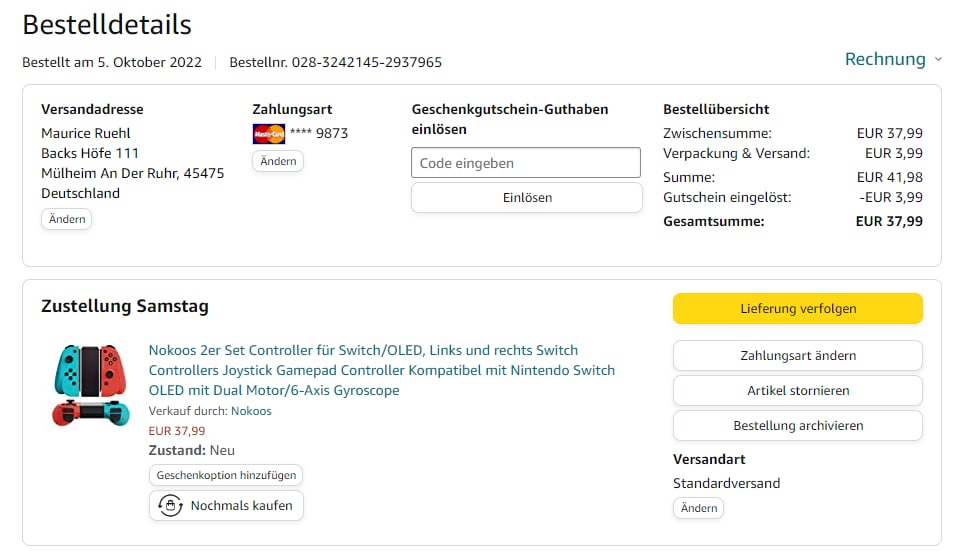Add a gift option to the item
The image size is (967, 560).
pyautogui.click(x=226, y=475)
